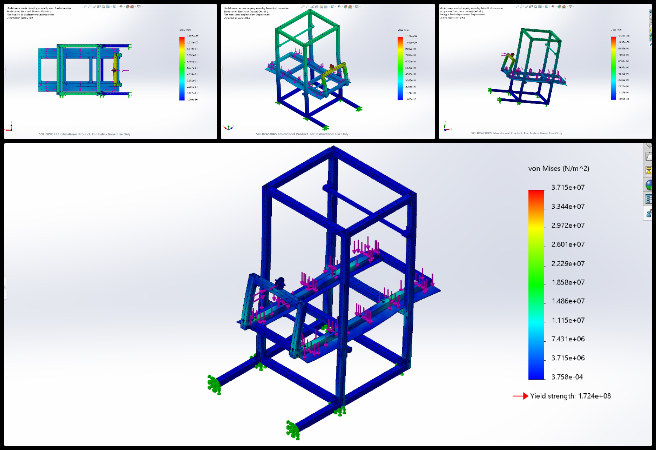Open the top-right tilted frame plot thumbnail

point(544,70)
